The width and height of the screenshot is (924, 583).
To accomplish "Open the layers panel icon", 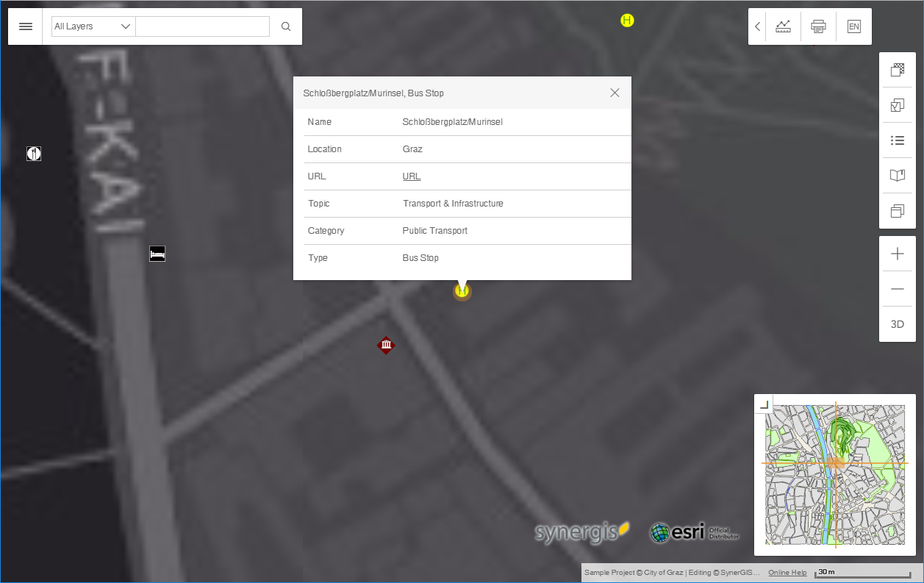I will point(897,210).
